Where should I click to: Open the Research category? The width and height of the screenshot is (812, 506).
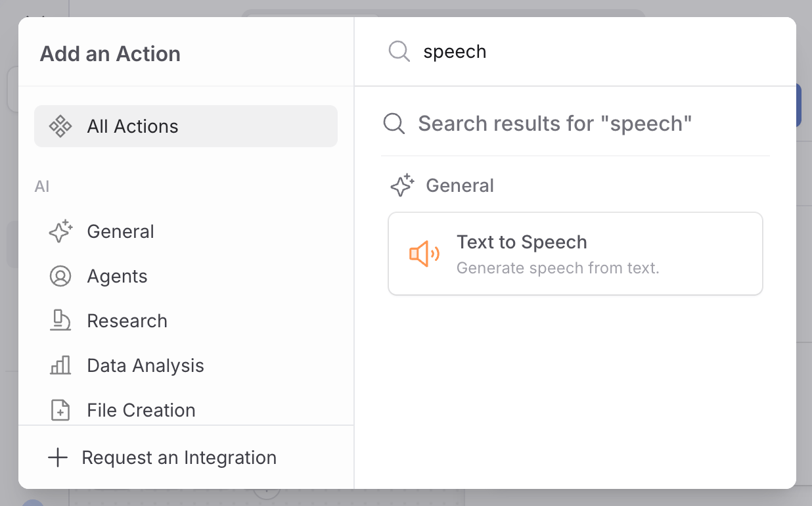(x=186, y=321)
